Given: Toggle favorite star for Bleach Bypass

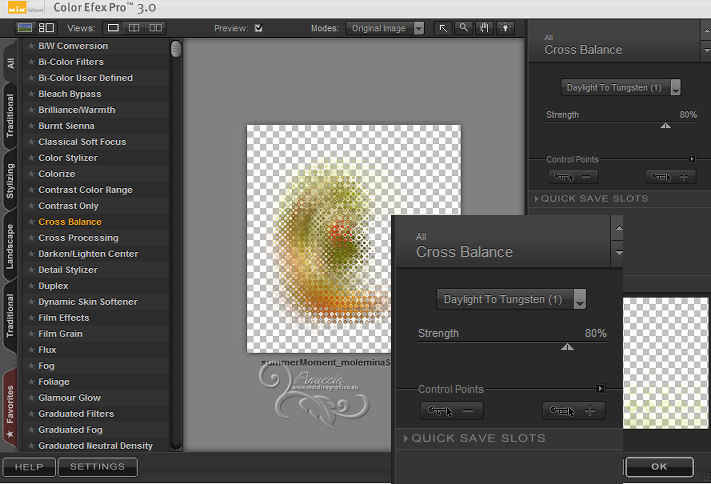Looking at the screenshot, I should coord(31,94).
